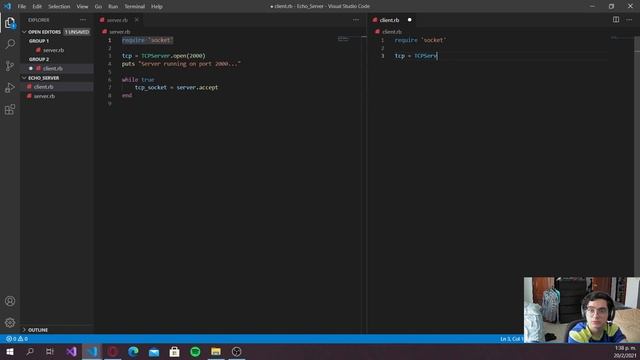Viewport: 640px width, 360px height.
Task: Click unsaved dot on client.rb tab
Action: (409, 20)
